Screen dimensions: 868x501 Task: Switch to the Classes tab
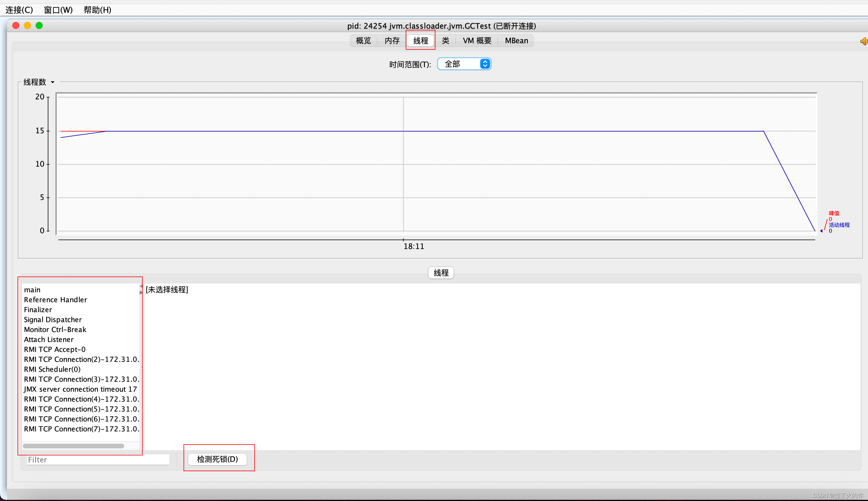(x=445, y=41)
